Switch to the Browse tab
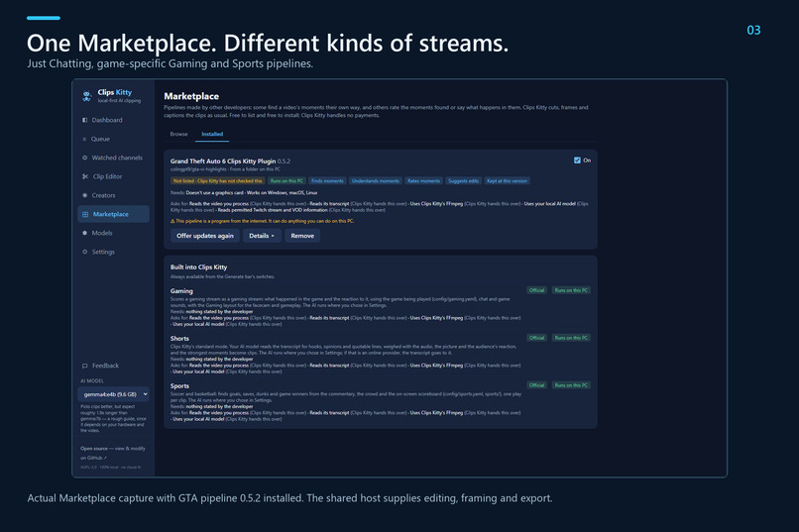This screenshot has height=532, width=799. coord(178,134)
